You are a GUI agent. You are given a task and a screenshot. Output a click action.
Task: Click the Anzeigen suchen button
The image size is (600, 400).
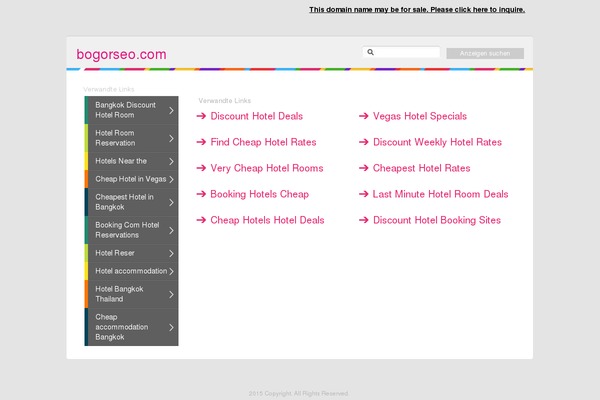tap(485, 53)
